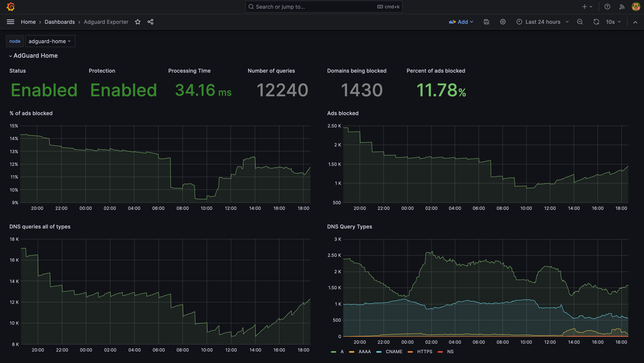Click the node variable label
Viewport: 644px width, 363px height.
pyautogui.click(x=15, y=41)
